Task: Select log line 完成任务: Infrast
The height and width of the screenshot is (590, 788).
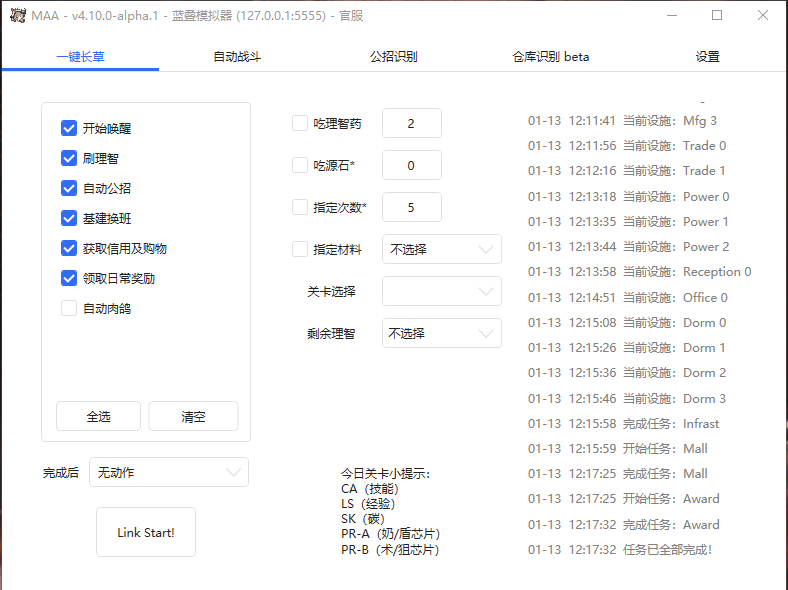Action: (623, 424)
